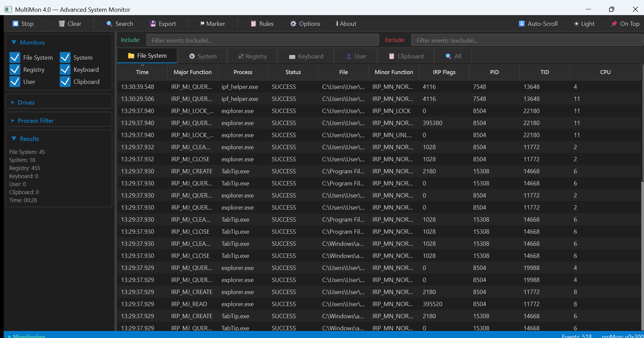Viewport: 644px width, 338px height.
Task: Click the IRP_MJ_READ cell
Action: pyautogui.click(x=189, y=304)
